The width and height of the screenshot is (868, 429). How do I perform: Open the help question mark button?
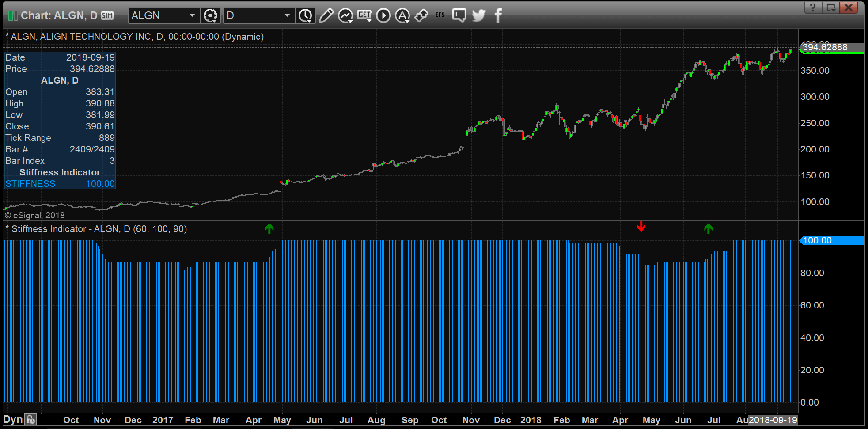(x=813, y=8)
